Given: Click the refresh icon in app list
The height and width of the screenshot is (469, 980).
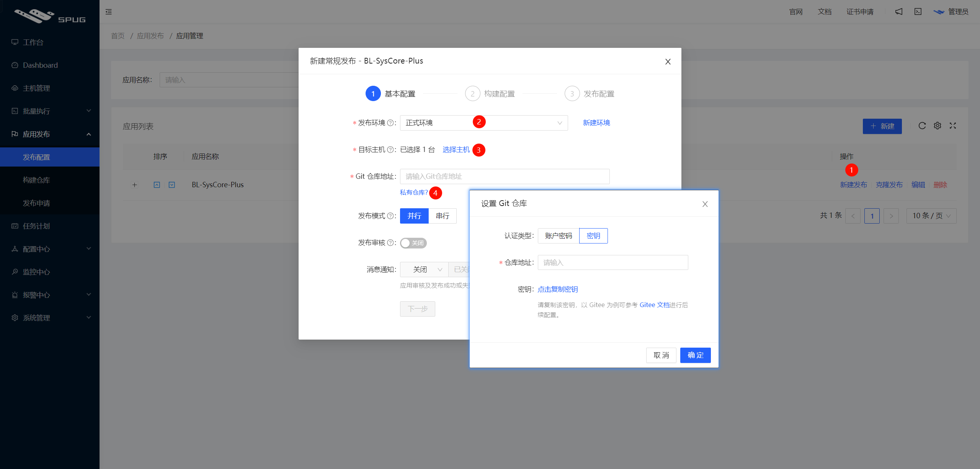Looking at the screenshot, I should click(922, 126).
